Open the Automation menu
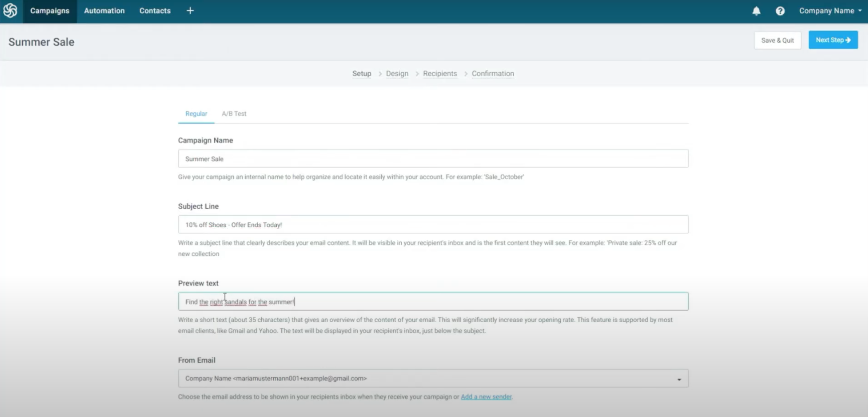Screen dimensions: 868x417 pos(104,11)
